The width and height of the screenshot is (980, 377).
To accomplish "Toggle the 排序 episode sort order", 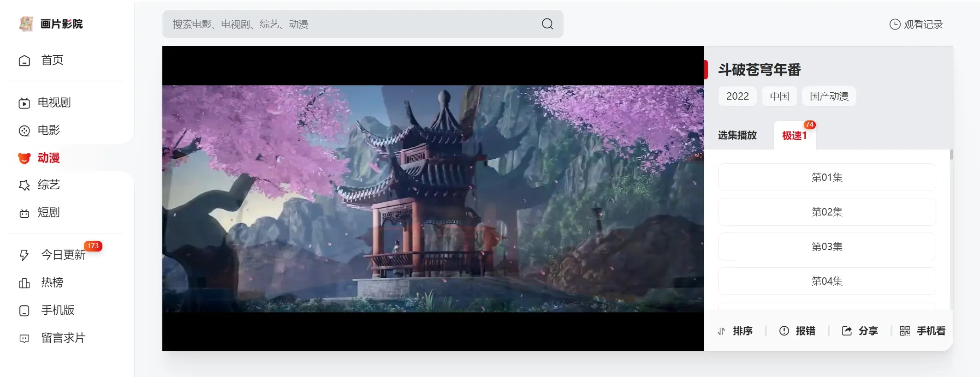I will (x=735, y=331).
